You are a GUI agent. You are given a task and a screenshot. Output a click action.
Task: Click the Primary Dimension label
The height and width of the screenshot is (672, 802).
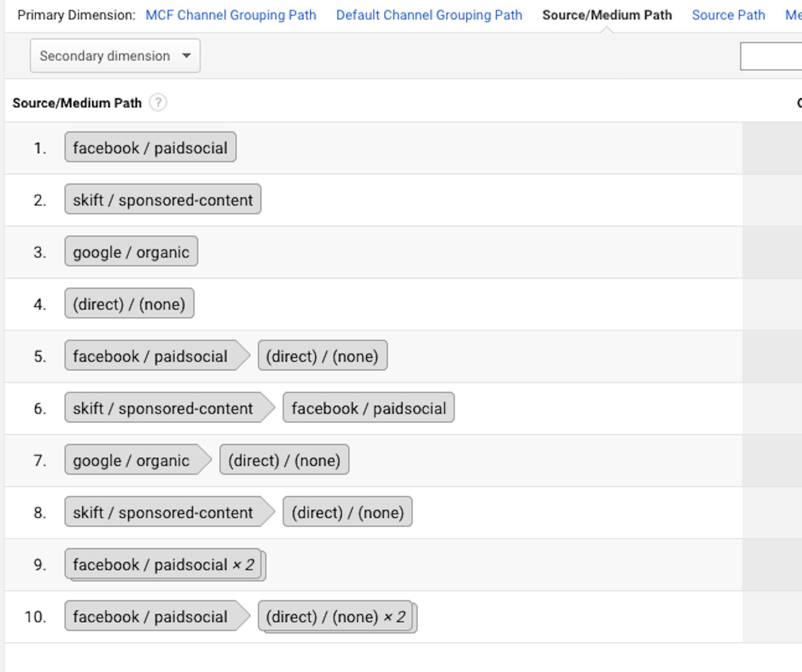[76, 15]
